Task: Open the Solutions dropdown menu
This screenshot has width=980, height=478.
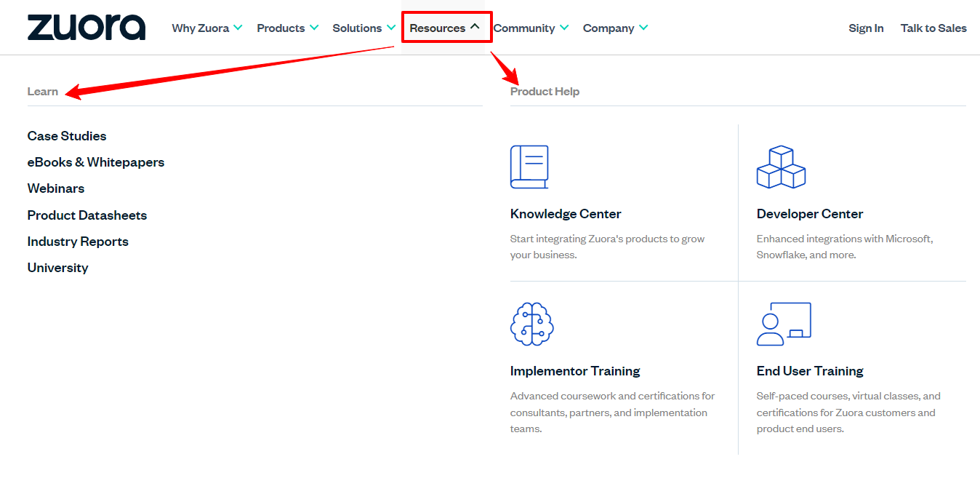Action: coord(364,28)
